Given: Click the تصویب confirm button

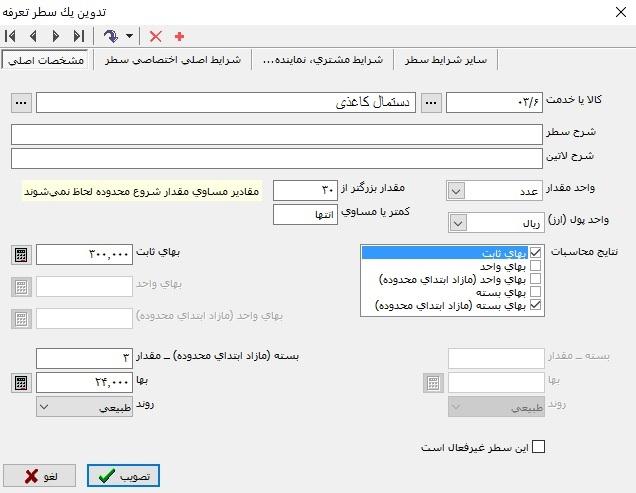Looking at the screenshot, I should 123,476.
